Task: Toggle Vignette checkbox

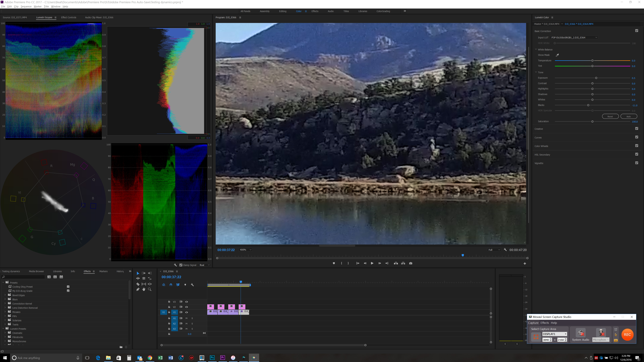Action: [x=637, y=163]
